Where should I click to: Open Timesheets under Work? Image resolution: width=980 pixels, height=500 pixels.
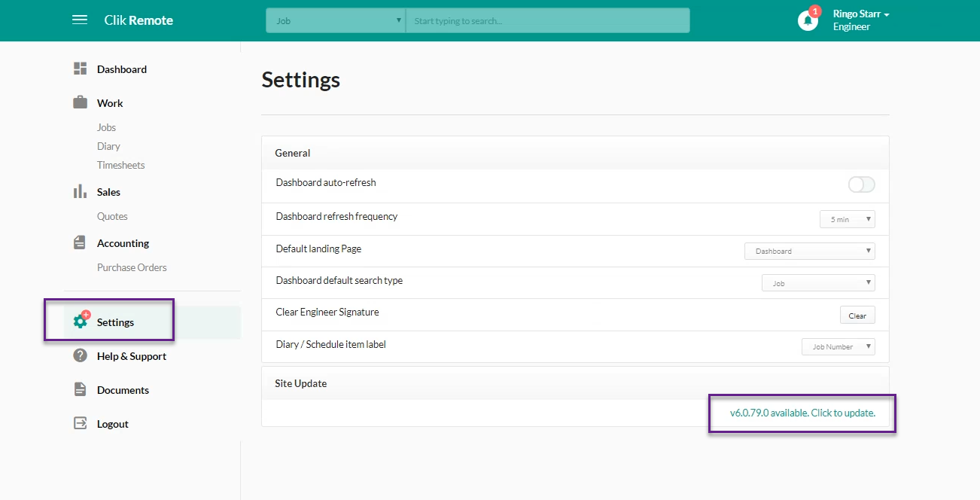(x=120, y=165)
